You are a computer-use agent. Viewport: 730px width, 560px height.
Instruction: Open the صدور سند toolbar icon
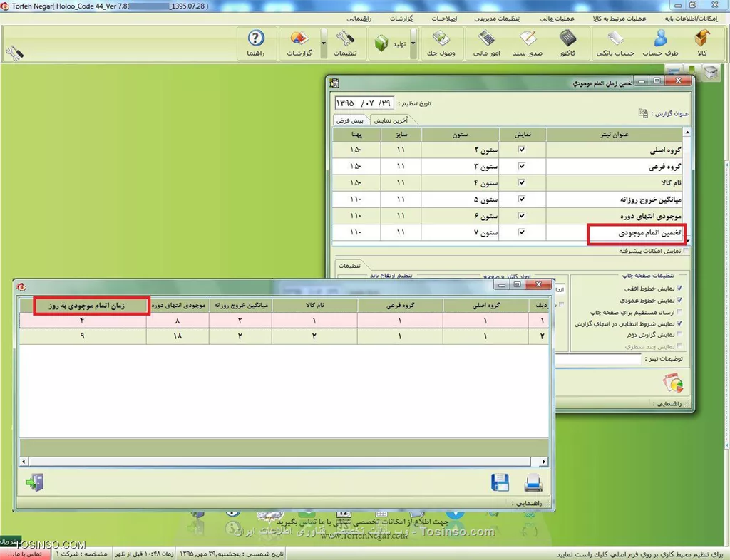(x=528, y=43)
